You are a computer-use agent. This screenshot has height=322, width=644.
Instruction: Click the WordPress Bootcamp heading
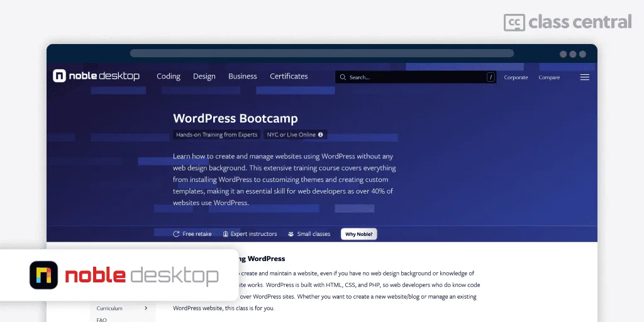coord(235,118)
